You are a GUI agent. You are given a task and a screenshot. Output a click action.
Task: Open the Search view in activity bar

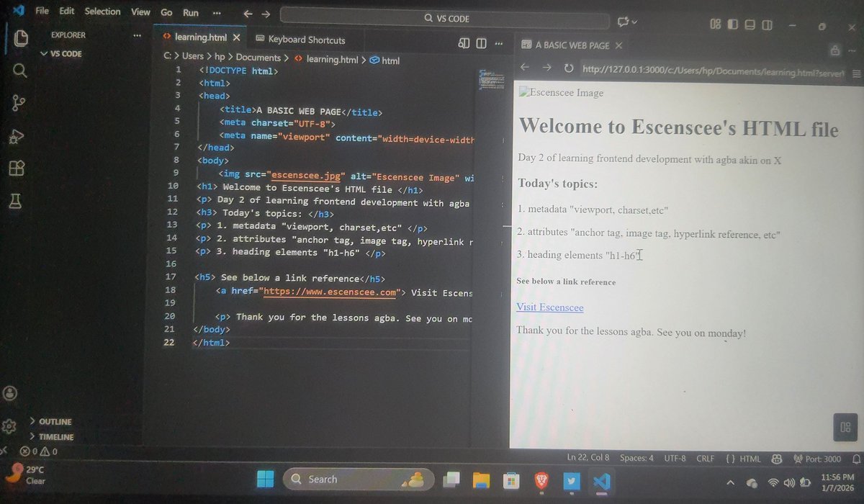click(20, 71)
